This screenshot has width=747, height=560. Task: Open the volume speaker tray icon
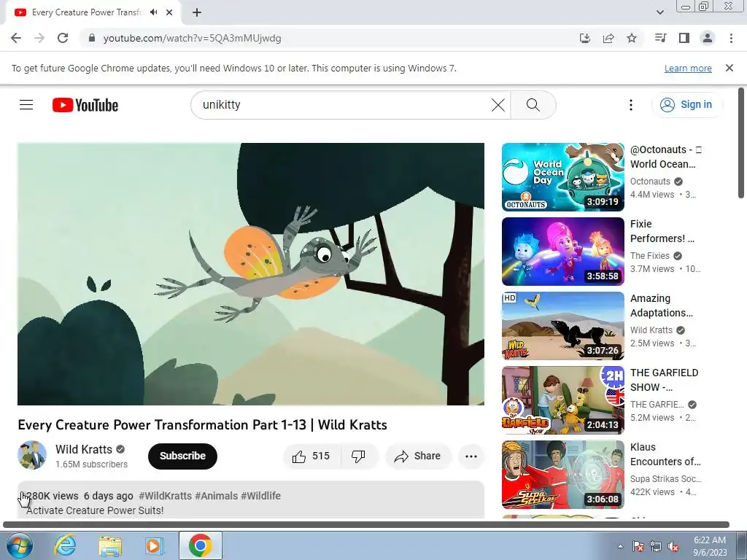pos(673,546)
